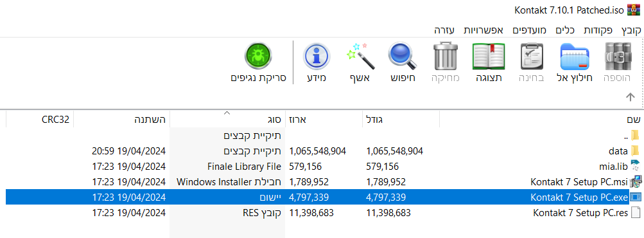This screenshot has width=644, height=238.
Task: Run סריקת נגיפים virus scan icon
Action: click(x=258, y=56)
